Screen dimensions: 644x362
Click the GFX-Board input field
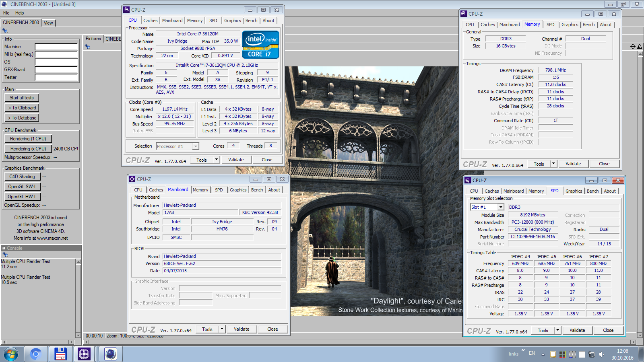click(x=56, y=70)
